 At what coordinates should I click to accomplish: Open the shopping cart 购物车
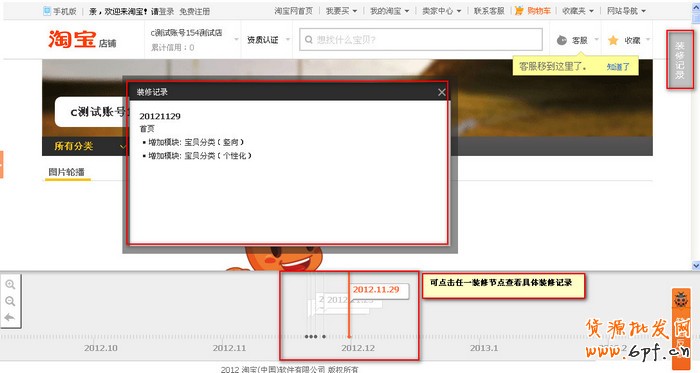[x=533, y=11]
